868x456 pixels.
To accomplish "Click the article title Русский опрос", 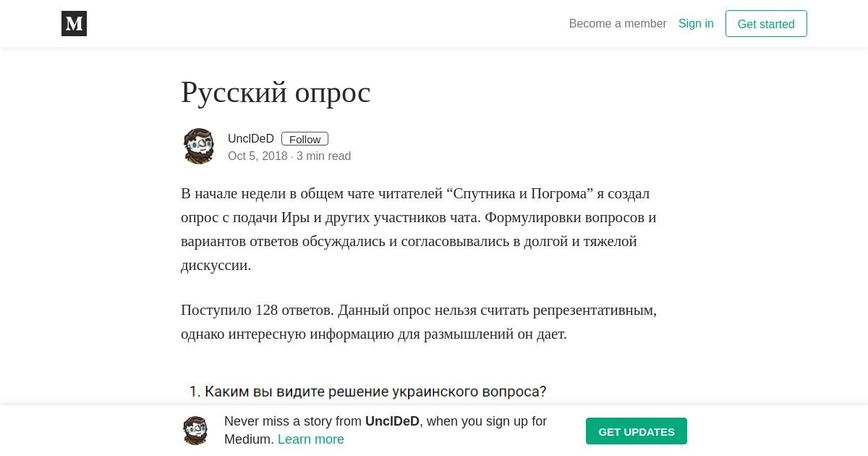I will point(276,92).
